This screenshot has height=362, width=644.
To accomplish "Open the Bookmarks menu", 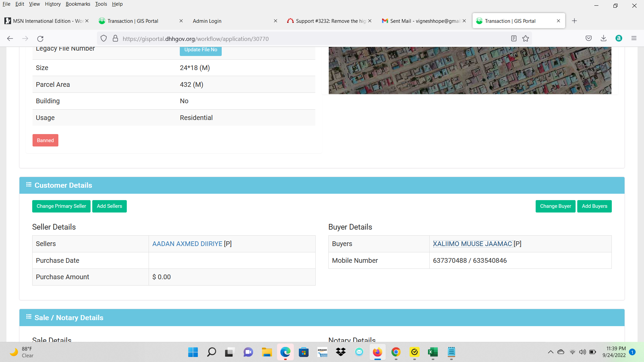I will click(78, 4).
